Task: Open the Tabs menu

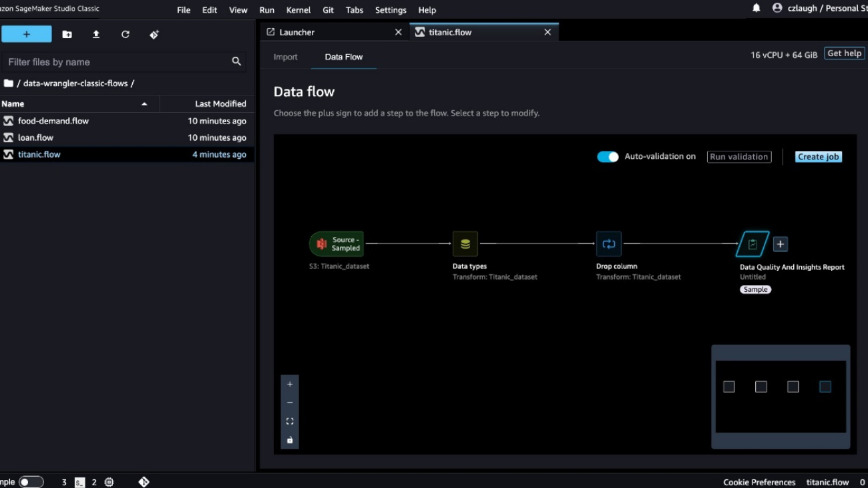Action: [355, 10]
